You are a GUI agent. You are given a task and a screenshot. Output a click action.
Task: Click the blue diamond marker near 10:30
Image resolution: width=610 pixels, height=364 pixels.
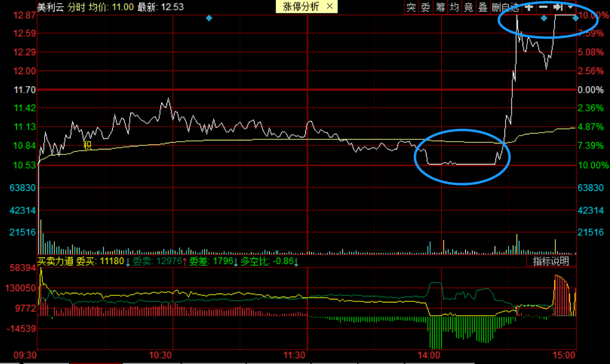(209, 18)
